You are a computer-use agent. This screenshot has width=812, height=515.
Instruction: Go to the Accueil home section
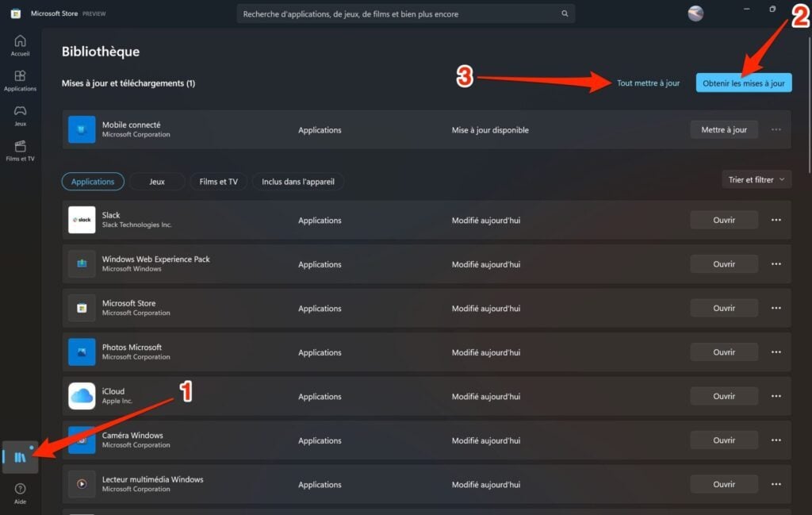(20, 45)
